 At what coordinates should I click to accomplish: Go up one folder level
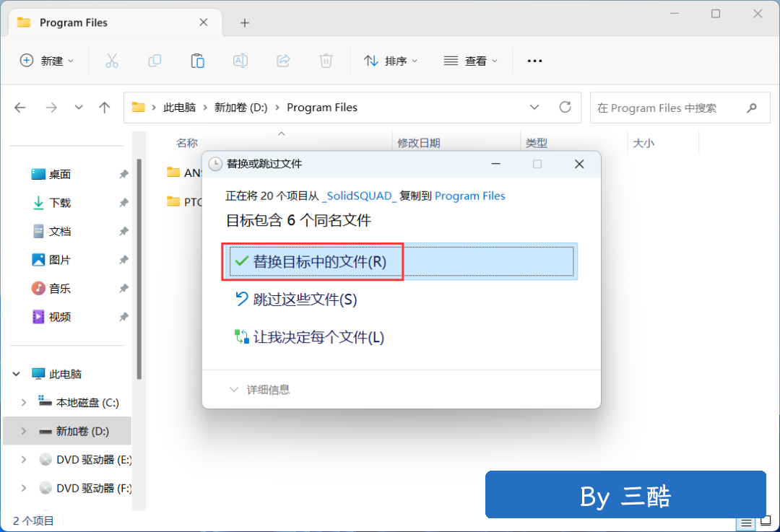(x=105, y=108)
